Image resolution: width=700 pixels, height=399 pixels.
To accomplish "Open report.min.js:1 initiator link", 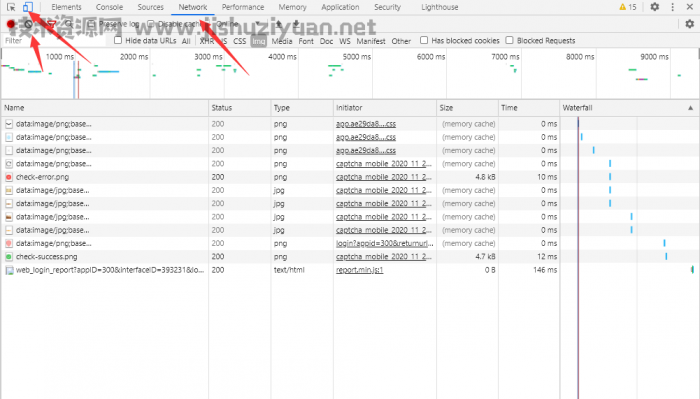I will (x=359, y=270).
